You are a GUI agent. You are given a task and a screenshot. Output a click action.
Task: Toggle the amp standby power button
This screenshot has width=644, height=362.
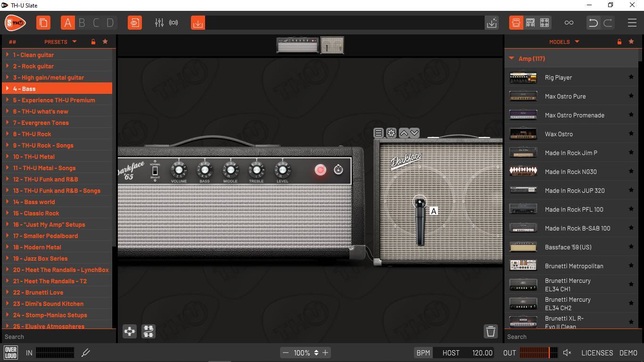pyautogui.click(x=339, y=170)
